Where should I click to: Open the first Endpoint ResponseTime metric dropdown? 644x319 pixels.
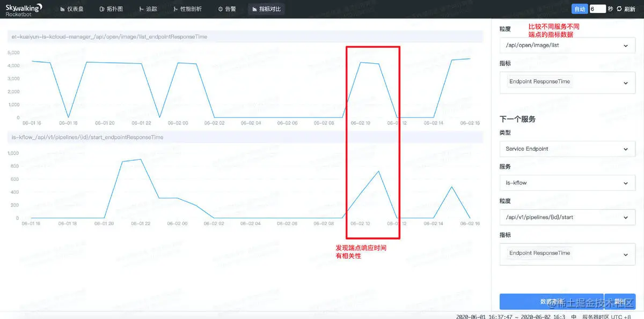(567, 83)
